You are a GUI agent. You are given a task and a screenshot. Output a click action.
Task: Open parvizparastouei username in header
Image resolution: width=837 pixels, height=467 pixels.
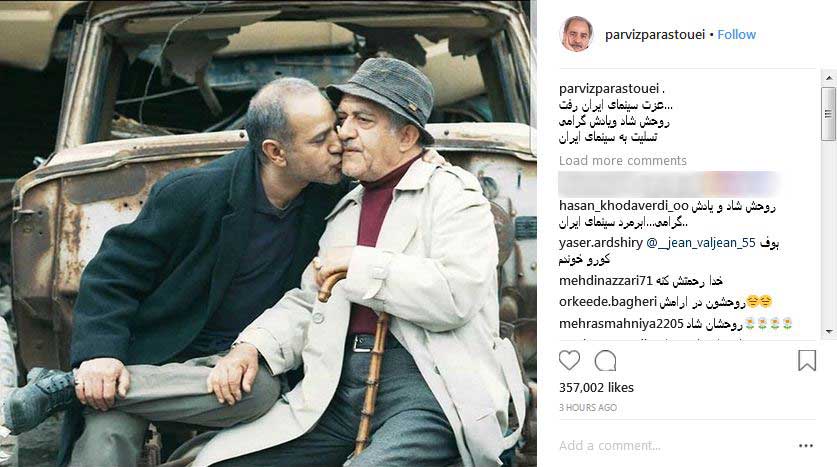coord(655,35)
